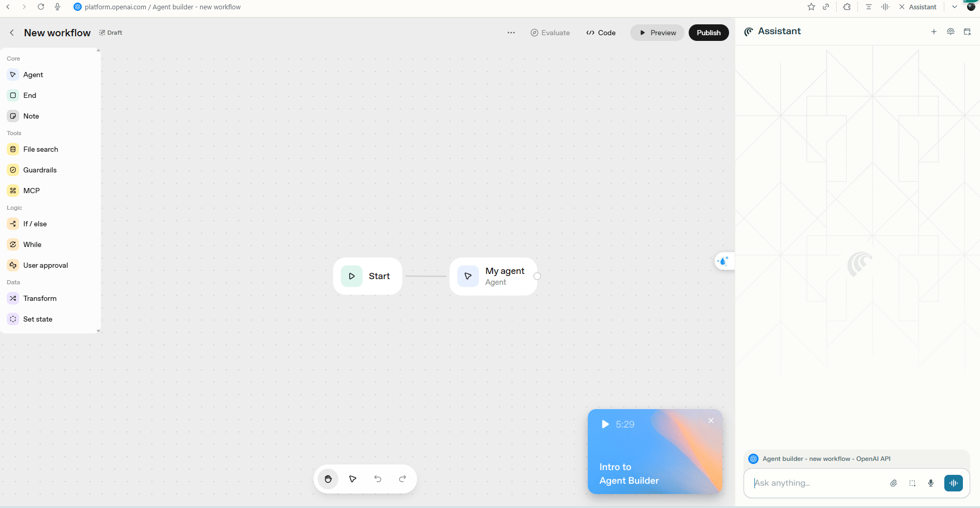Open the Code view
Viewport: 980px width, 508px height.
pos(601,33)
